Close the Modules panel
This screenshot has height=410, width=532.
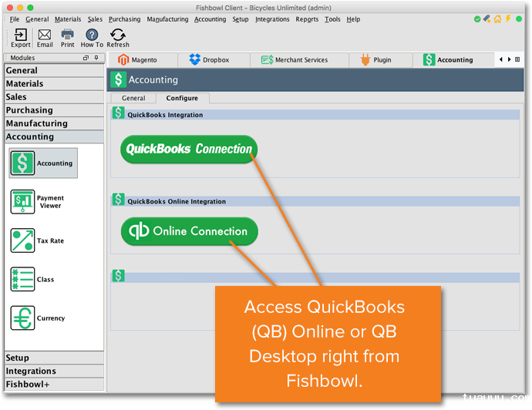pos(97,58)
